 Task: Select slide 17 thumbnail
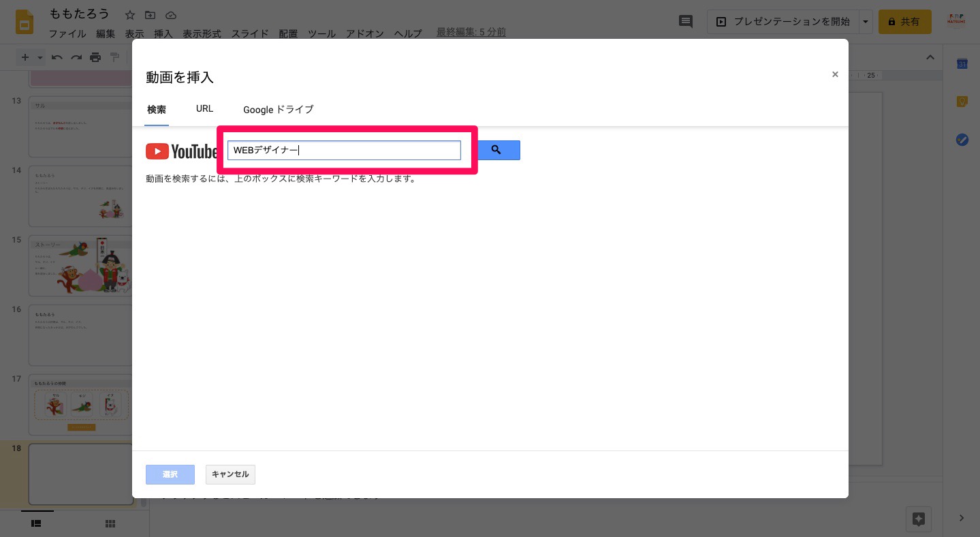[x=80, y=405]
